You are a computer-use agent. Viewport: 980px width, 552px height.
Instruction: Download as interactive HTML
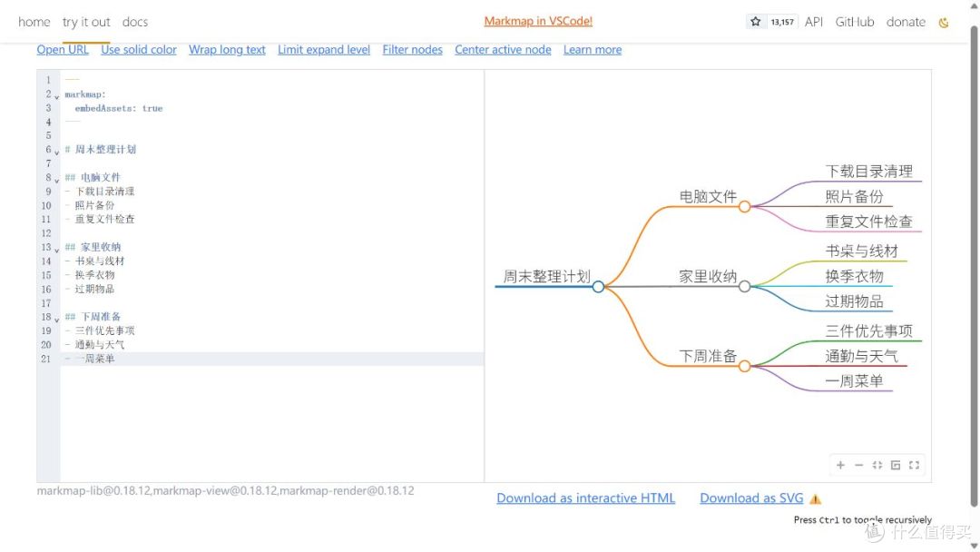585,498
